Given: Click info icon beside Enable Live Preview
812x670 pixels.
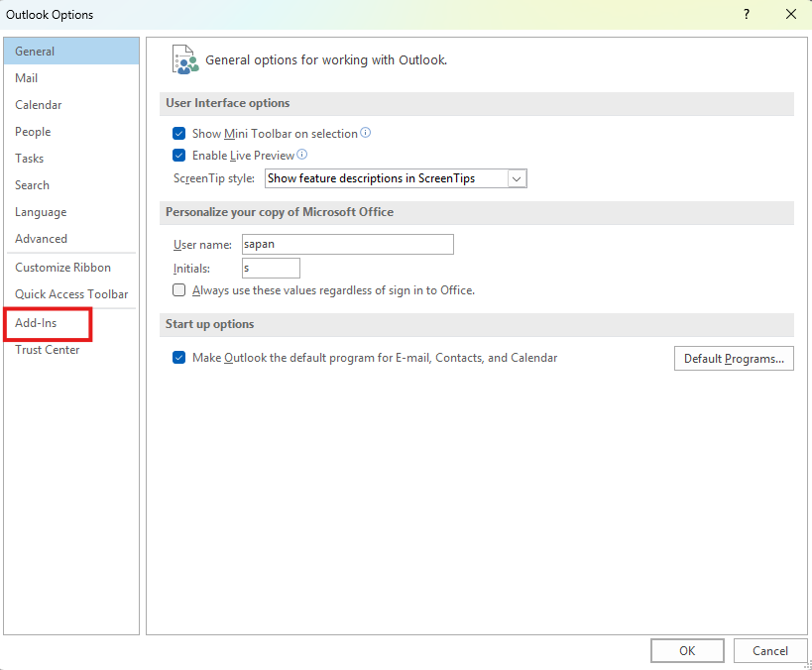Looking at the screenshot, I should 302,155.
